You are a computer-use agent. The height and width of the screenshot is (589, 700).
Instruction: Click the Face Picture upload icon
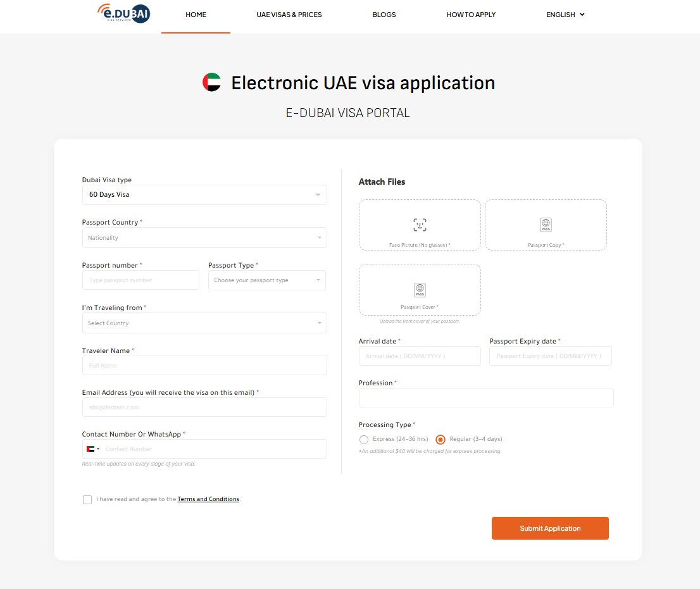pos(420,225)
